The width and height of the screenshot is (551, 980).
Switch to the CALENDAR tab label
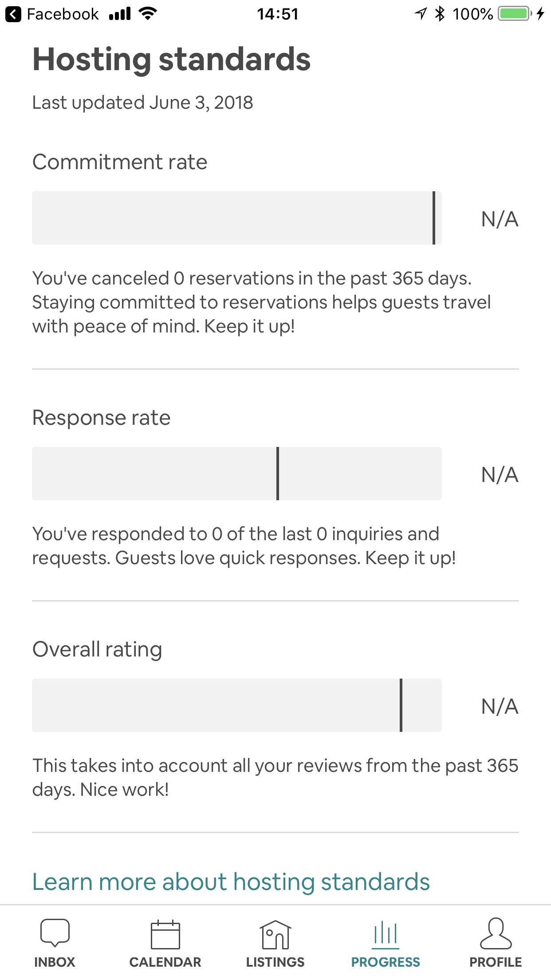tap(165, 962)
